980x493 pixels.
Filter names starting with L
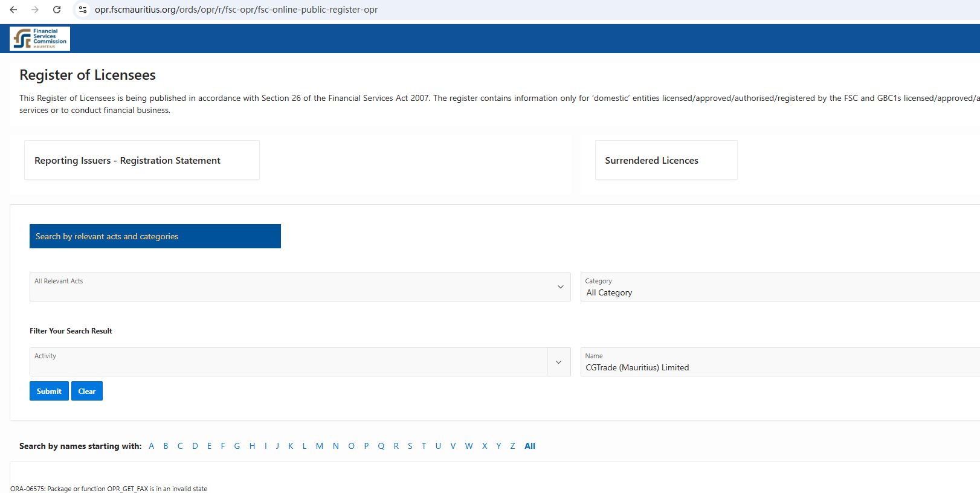pos(305,446)
